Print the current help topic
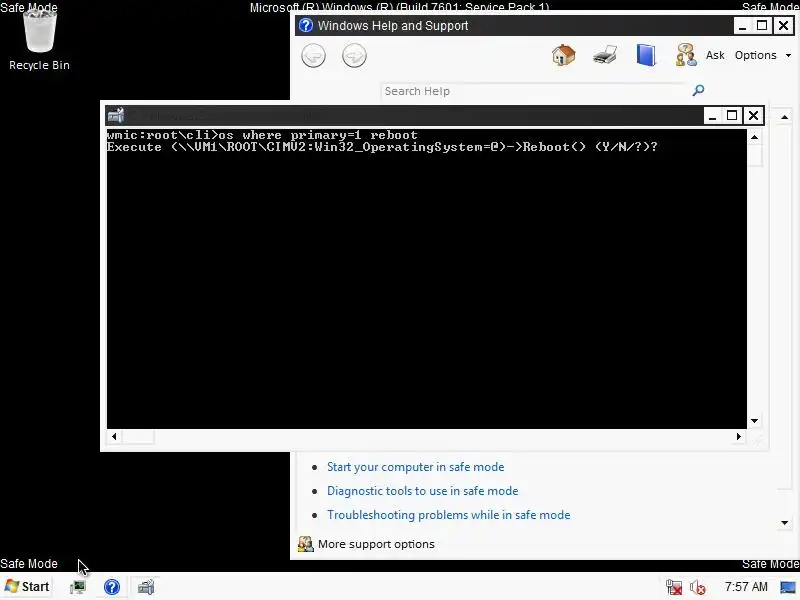This screenshot has height=600, width=800. 605,55
